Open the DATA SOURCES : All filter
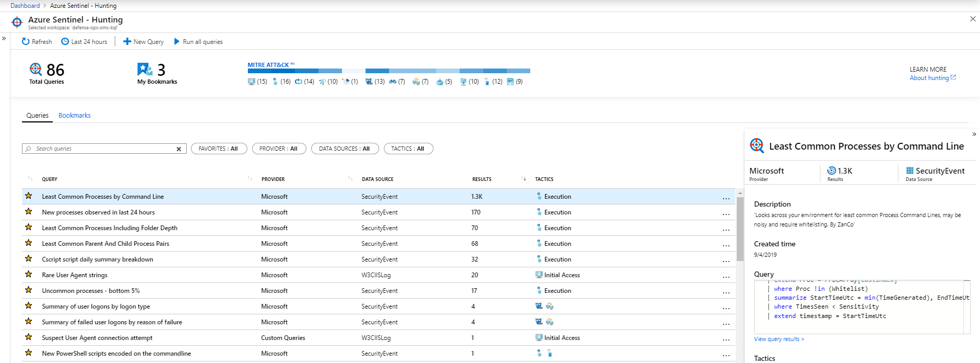This screenshot has width=980, height=363. point(345,149)
